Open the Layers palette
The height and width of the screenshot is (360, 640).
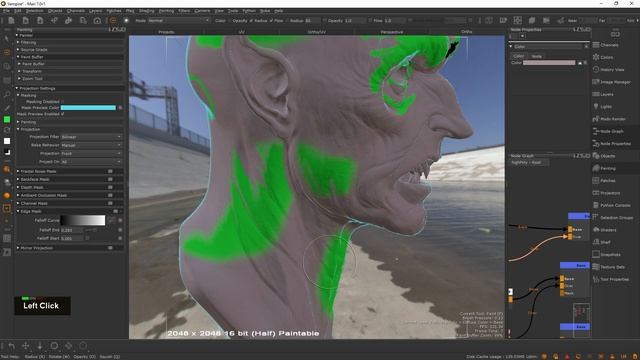603,94
